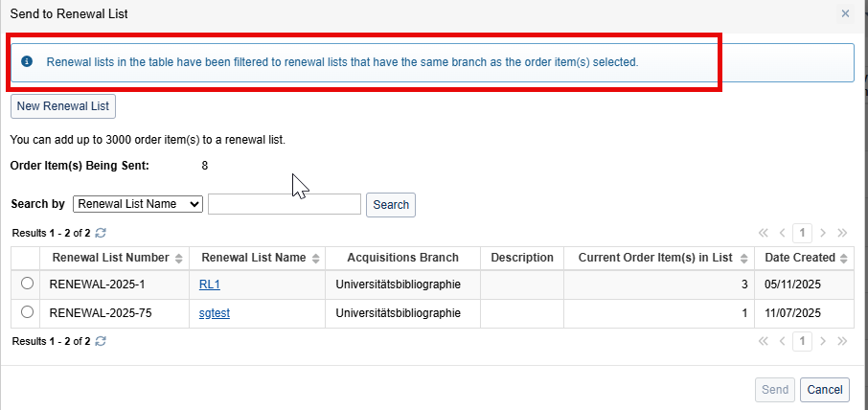Click the info icon in the banner
This screenshot has width=868, height=410.
click(x=27, y=61)
